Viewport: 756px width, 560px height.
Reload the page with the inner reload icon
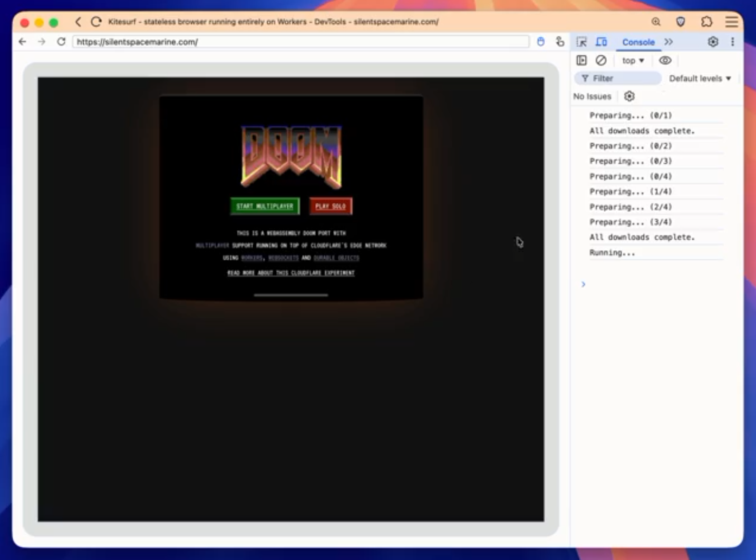click(x=61, y=42)
